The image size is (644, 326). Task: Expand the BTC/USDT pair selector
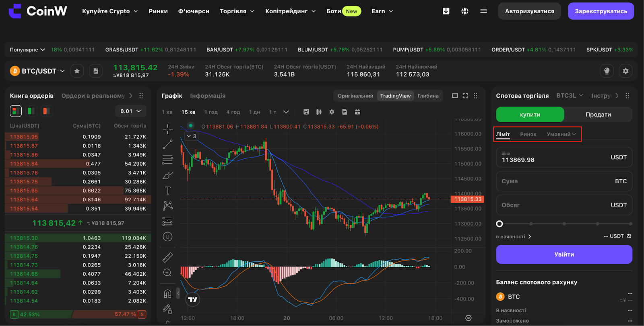(37, 71)
